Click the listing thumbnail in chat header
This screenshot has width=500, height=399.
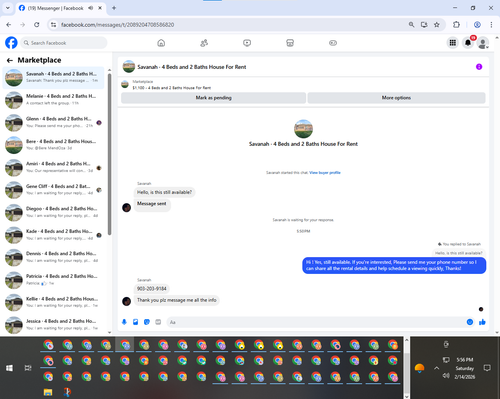(129, 67)
